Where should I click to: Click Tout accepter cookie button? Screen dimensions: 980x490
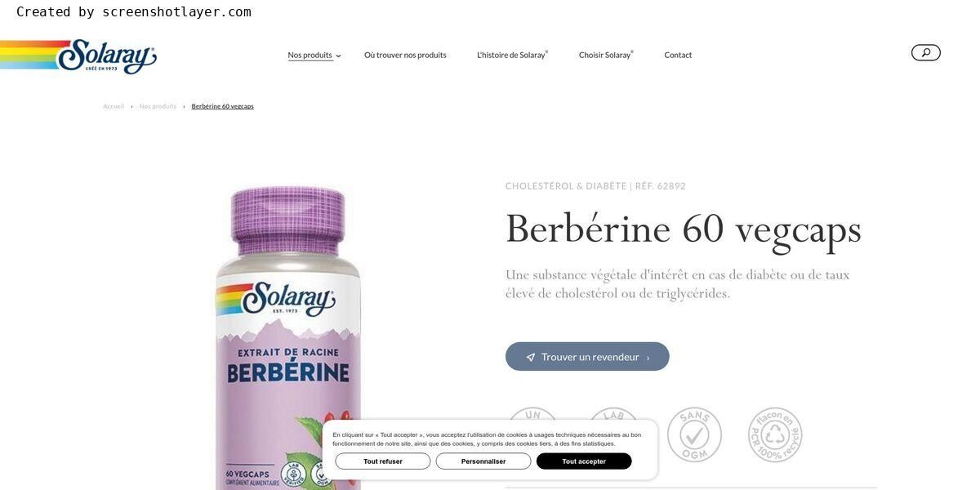[584, 461]
